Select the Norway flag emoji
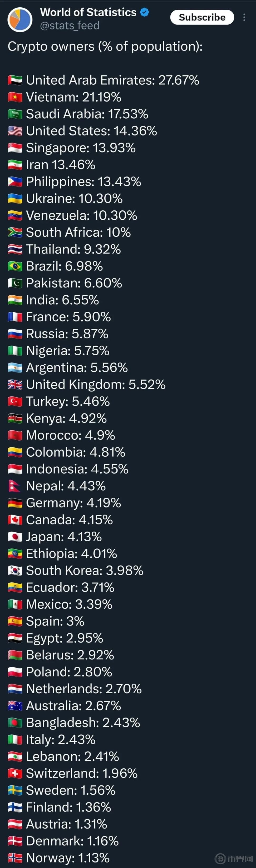This screenshot has width=256, height=868. [x=15, y=857]
